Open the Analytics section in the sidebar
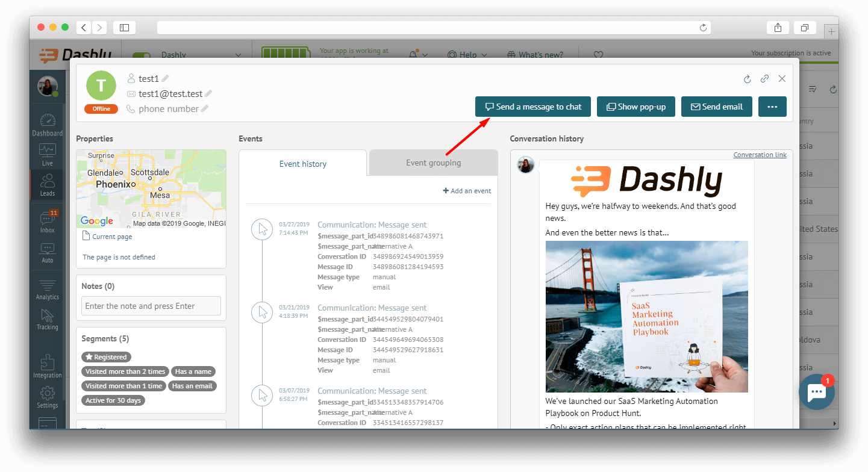This screenshot has width=868, height=472. pyautogui.click(x=48, y=289)
